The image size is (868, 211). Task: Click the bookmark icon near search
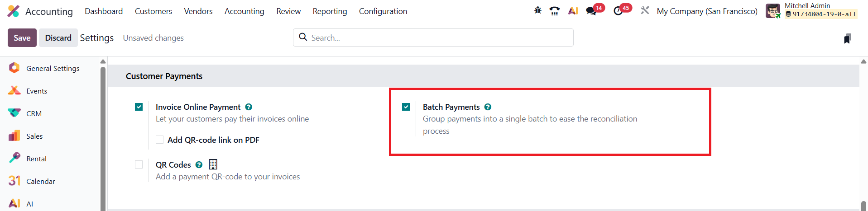pos(847,38)
